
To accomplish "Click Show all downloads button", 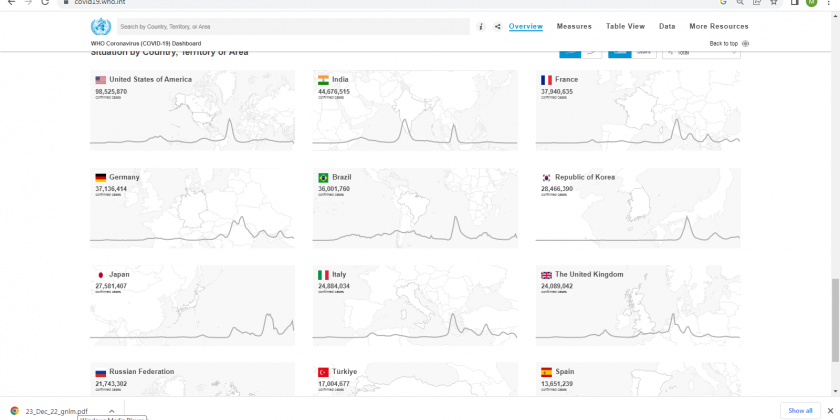I will 800,410.
